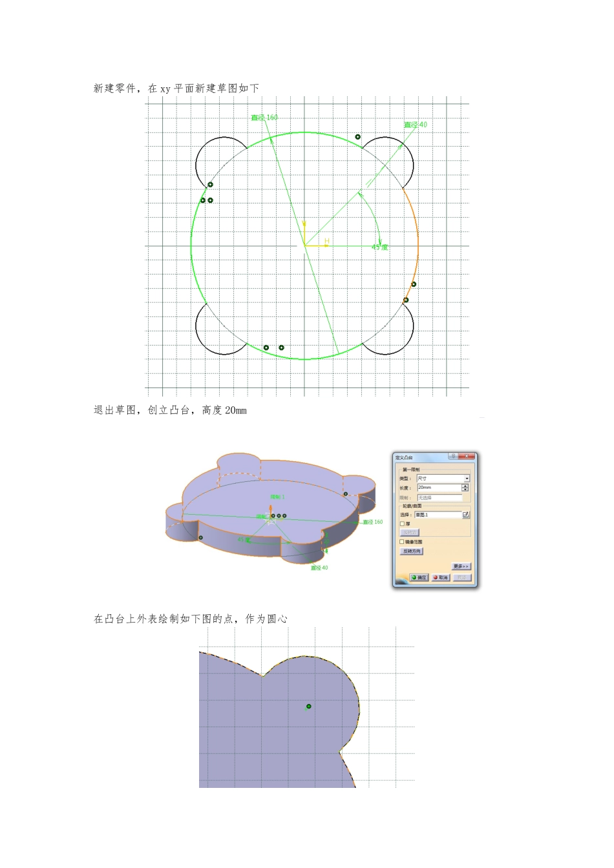Click the sketch edit icon beside 草图.1
The width and height of the screenshot is (614, 868).
[466, 515]
